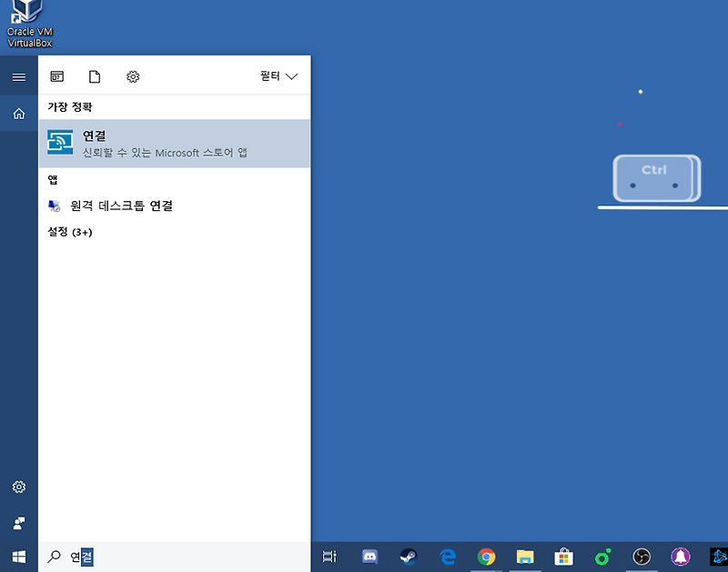Expand the 필터 dropdown
This screenshot has width=728, height=572.
coord(278,76)
